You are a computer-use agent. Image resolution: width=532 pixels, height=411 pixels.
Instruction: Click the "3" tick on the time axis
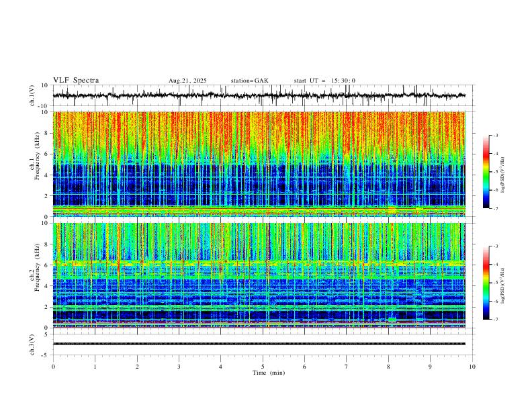pos(179,367)
